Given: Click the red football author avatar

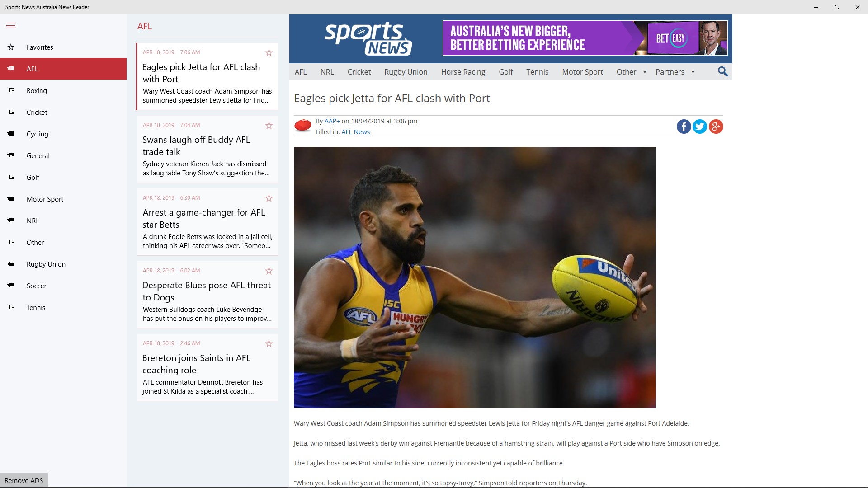Looking at the screenshot, I should point(302,125).
